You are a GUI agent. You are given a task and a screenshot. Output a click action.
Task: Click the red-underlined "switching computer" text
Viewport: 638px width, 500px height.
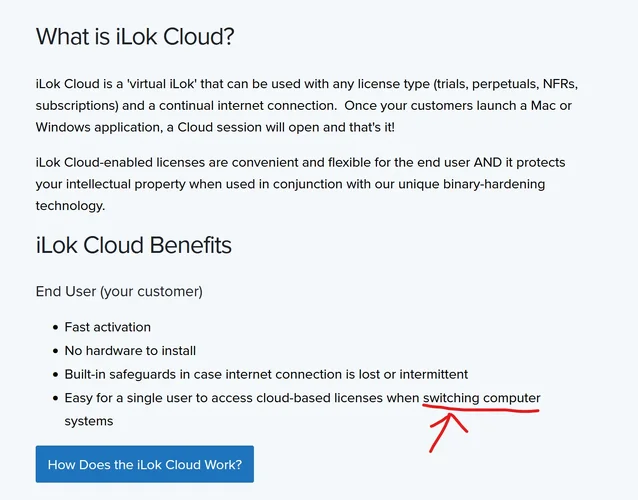481,398
